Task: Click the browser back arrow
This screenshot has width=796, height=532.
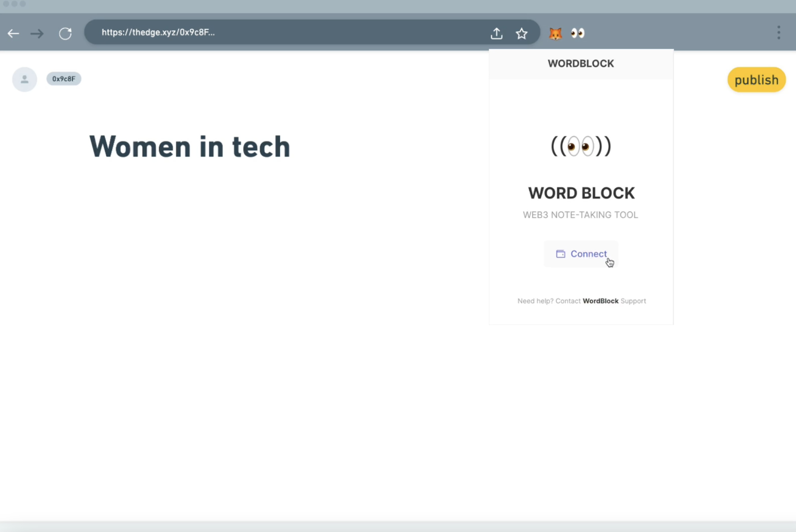Action: click(13, 34)
